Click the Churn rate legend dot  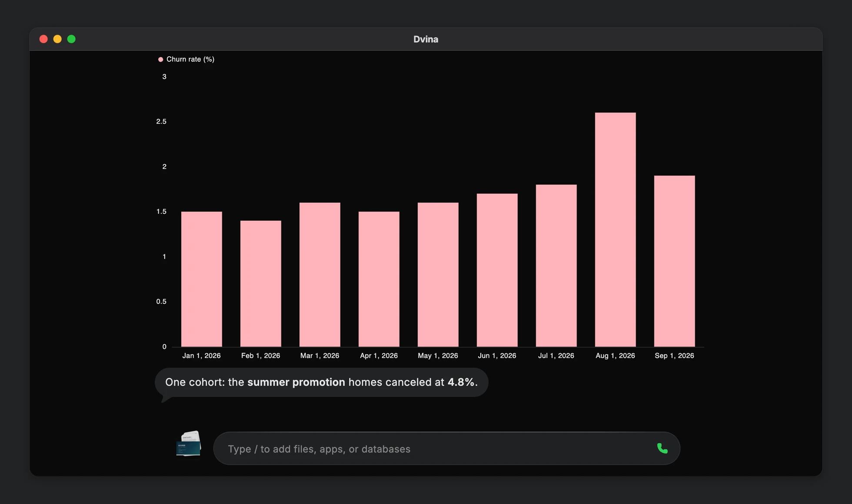coord(160,60)
